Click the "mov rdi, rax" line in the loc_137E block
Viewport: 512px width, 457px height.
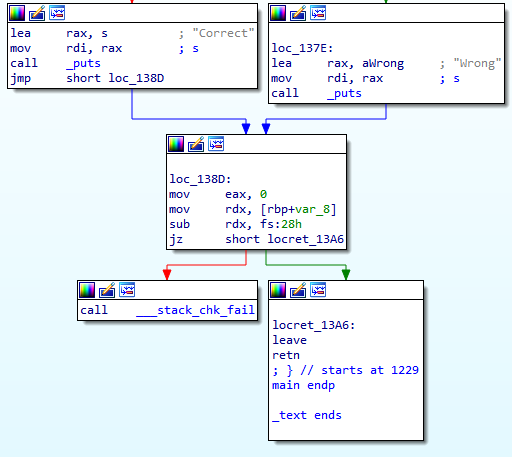pyautogui.click(x=327, y=78)
